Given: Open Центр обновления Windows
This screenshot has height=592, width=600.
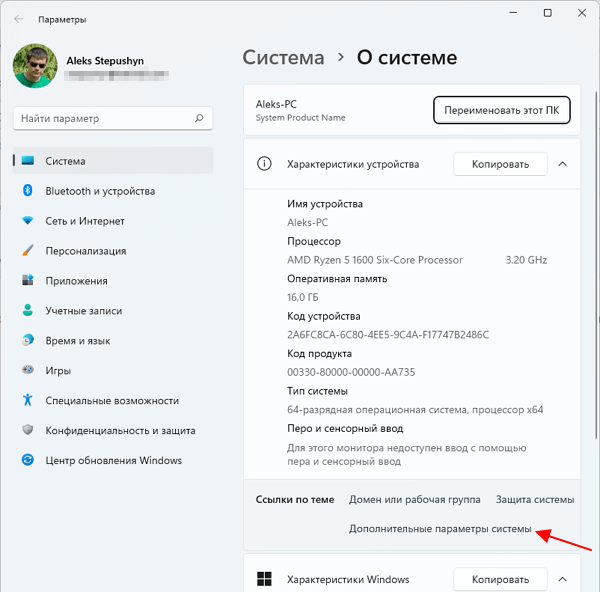Looking at the screenshot, I should tap(113, 460).
